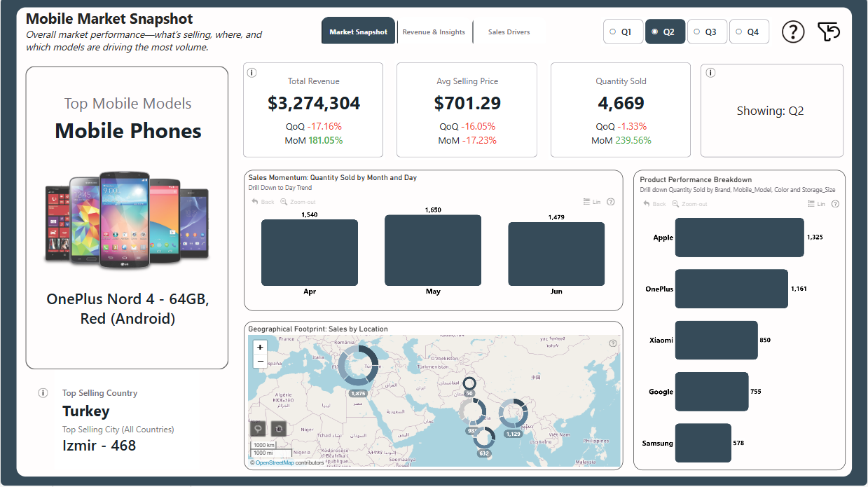868x487 pixels.
Task: Select the Samsung bar in product breakdown
Action: tap(703, 443)
